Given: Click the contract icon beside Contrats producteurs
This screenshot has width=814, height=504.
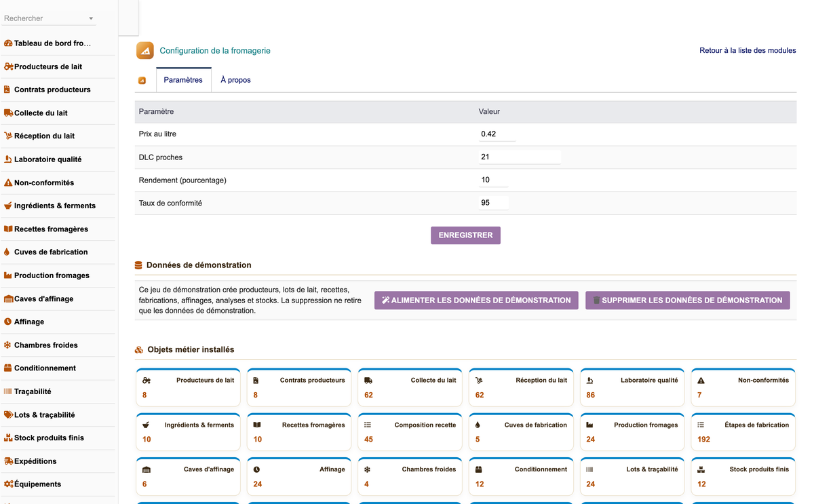Looking at the screenshot, I should (7, 90).
